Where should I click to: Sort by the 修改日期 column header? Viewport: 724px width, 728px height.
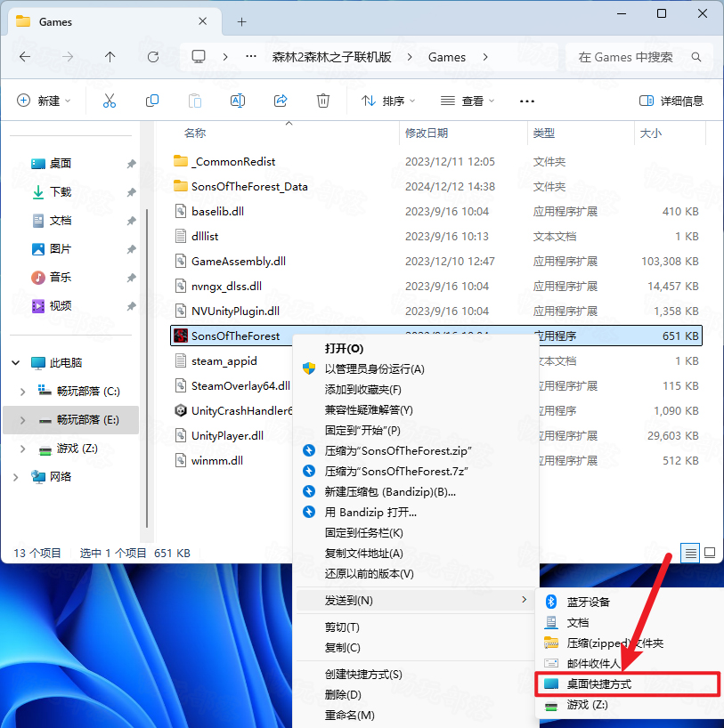[x=427, y=133]
